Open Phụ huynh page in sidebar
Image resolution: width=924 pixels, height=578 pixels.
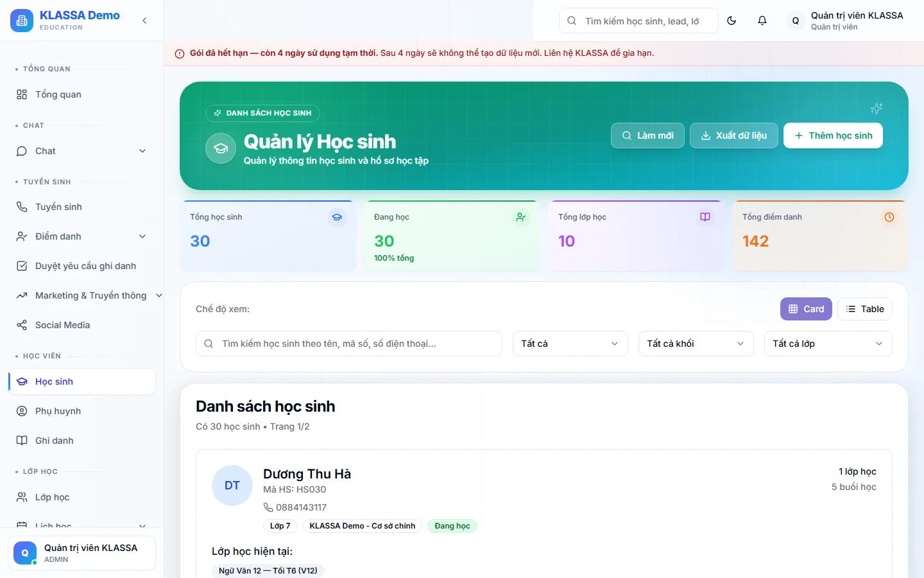[x=81, y=411]
